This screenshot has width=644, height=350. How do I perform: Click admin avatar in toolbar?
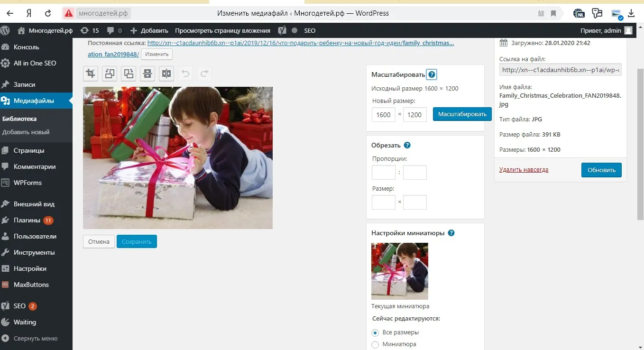tap(628, 30)
